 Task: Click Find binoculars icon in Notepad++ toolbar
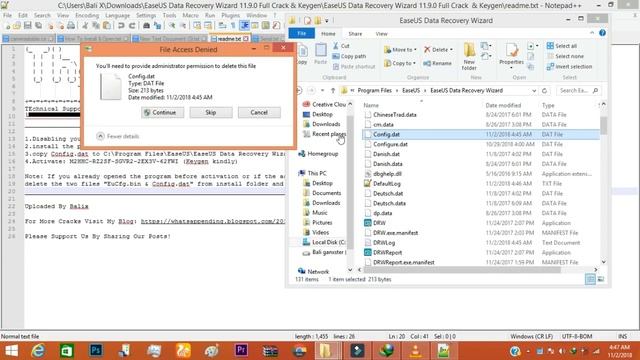tap(146, 26)
